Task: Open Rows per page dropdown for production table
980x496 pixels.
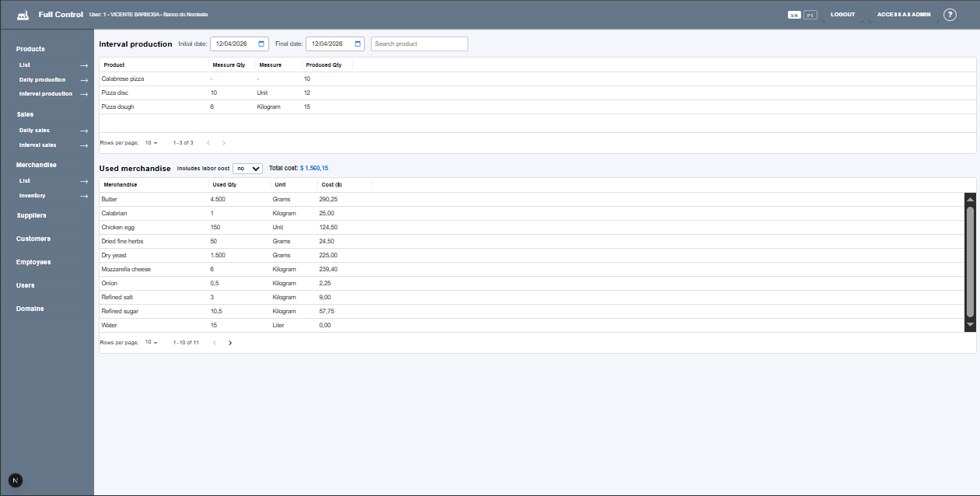Action: point(151,143)
